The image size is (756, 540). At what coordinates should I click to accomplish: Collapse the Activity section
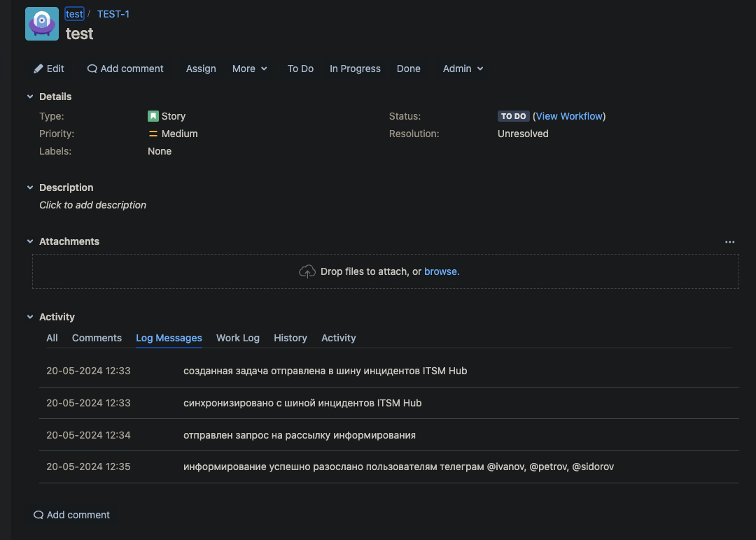click(30, 317)
